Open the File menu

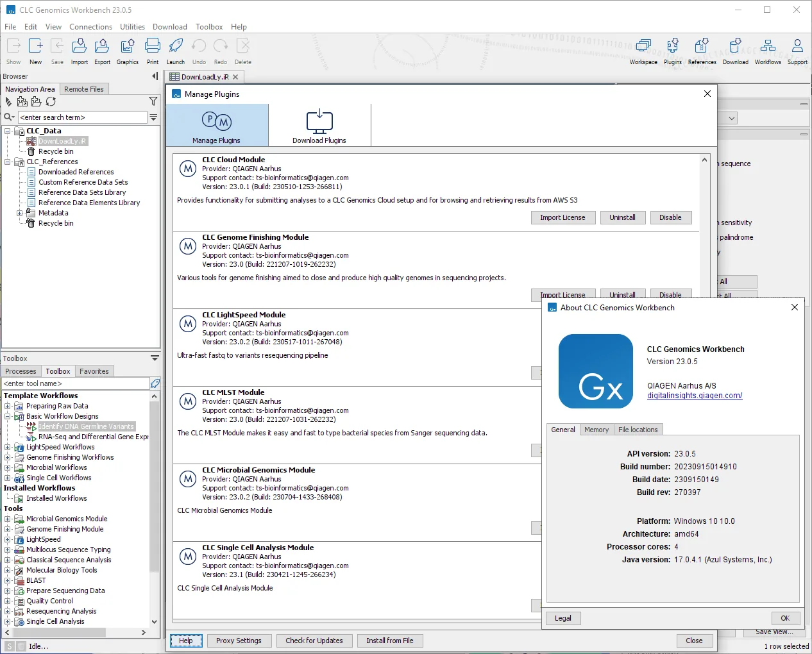click(10, 27)
